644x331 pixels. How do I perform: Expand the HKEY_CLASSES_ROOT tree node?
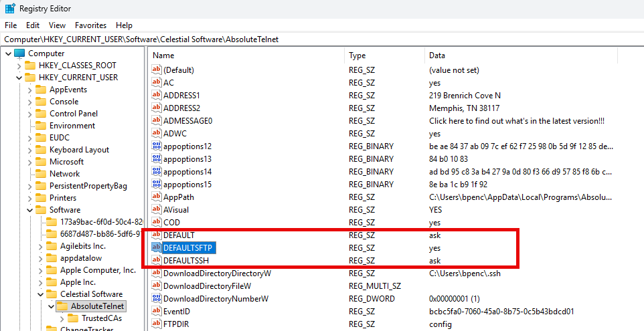point(19,66)
